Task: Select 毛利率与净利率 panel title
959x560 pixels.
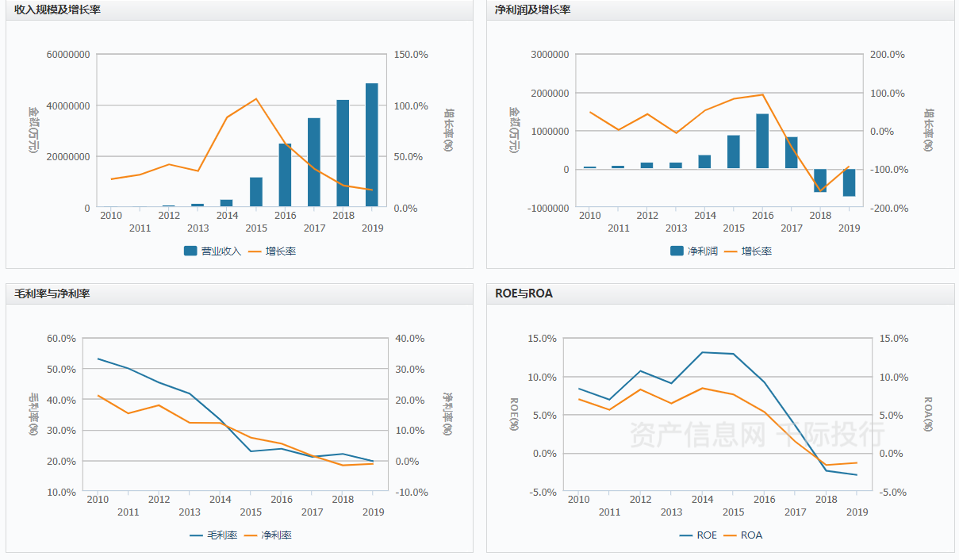Action: point(52,293)
